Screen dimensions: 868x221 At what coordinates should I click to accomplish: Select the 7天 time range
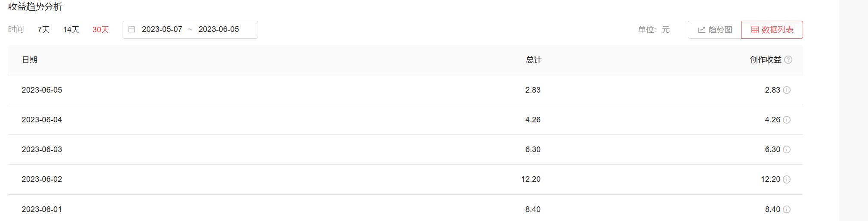coord(43,30)
